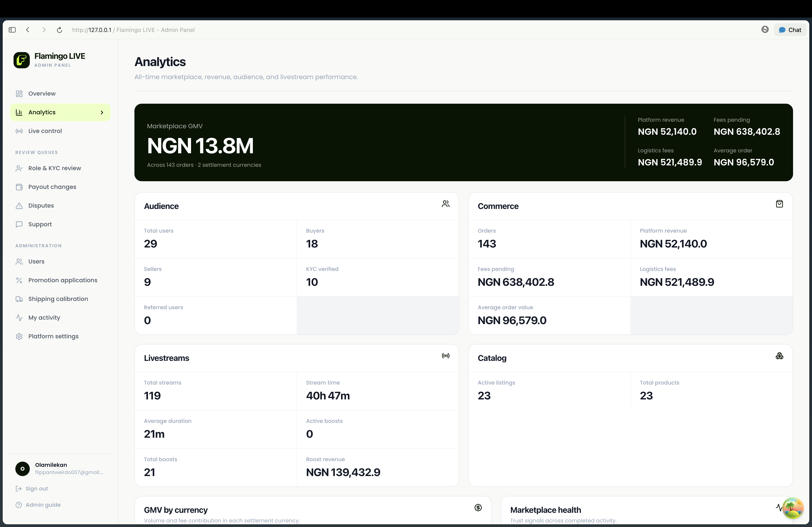Image resolution: width=812 pixels, height=527 pixels.
Task: Open Users administration label
Action: pos(36,261)
